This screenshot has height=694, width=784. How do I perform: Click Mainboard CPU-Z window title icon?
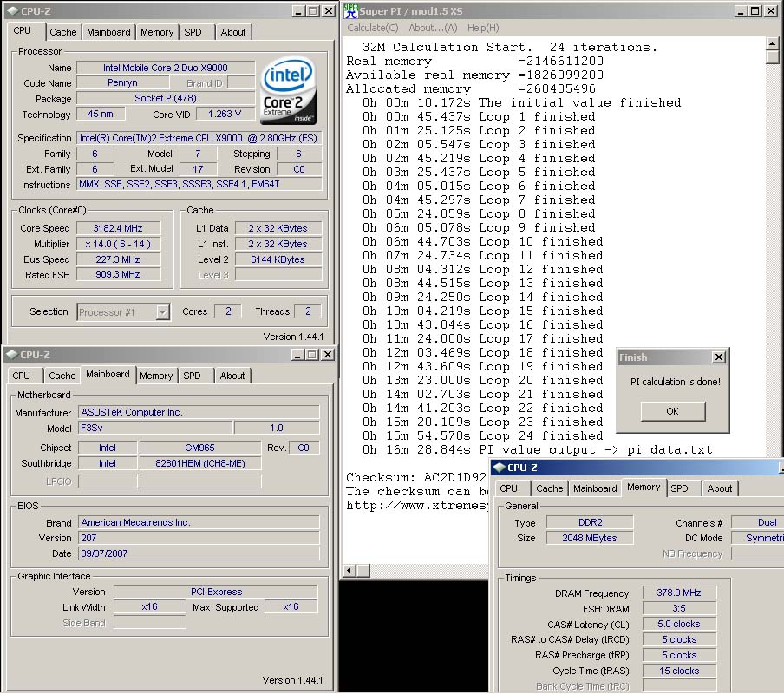click(x=11, y=355)
